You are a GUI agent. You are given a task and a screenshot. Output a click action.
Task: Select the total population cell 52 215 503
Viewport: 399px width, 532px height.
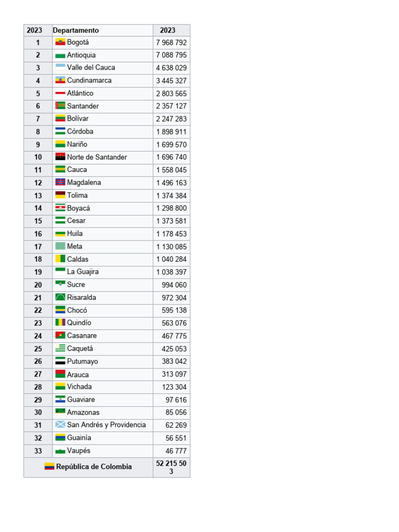(x=171, y=467)
